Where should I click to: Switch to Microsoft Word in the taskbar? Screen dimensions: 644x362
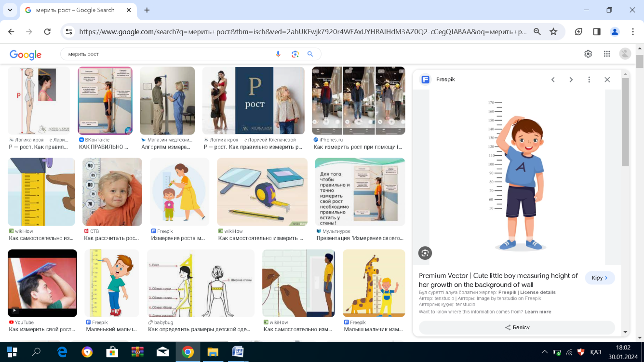238,352
